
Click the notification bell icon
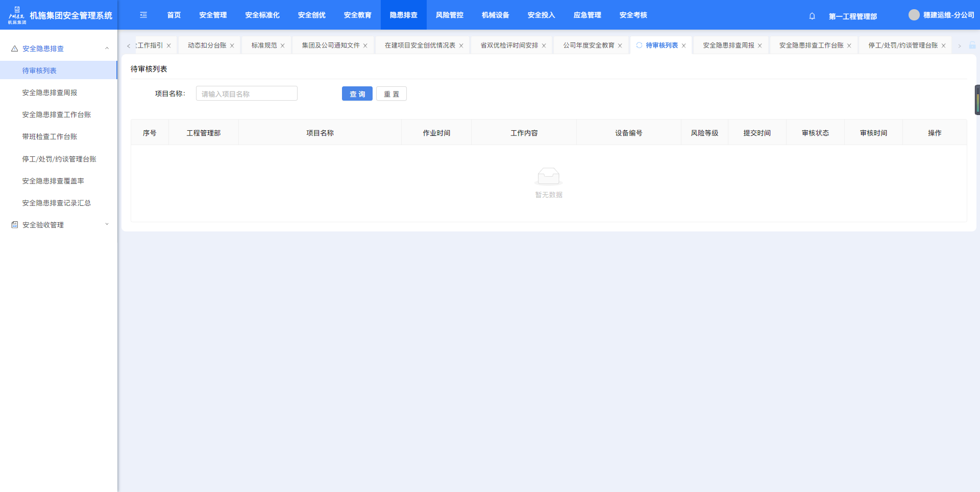click(x=812, y=16)
